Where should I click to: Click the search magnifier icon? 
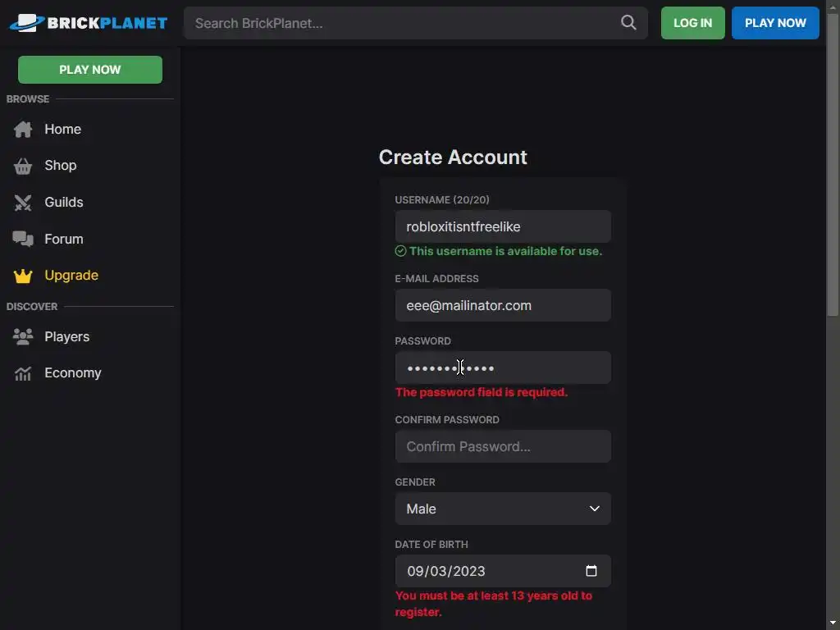click(x=628, y=23)
